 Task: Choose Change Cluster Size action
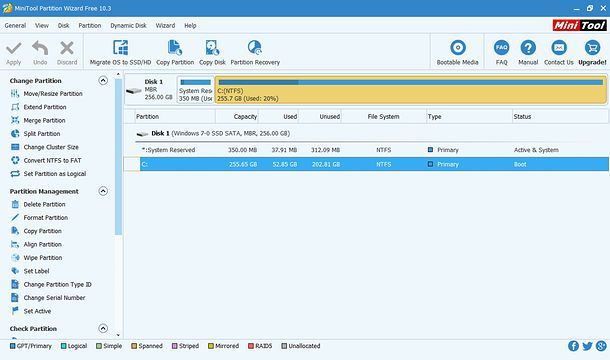45,147
